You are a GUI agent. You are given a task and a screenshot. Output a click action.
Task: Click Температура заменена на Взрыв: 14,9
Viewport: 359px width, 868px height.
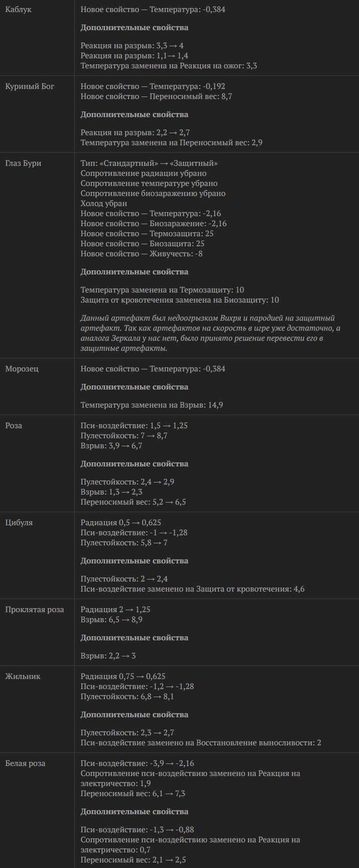pos(152,405)
